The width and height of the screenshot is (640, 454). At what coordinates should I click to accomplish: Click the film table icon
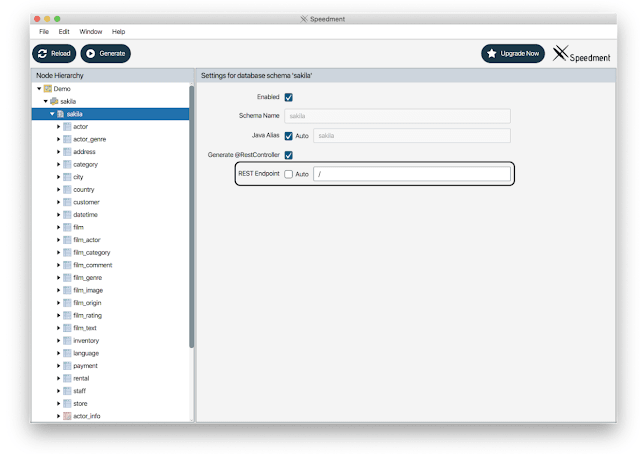pos(67,227)
